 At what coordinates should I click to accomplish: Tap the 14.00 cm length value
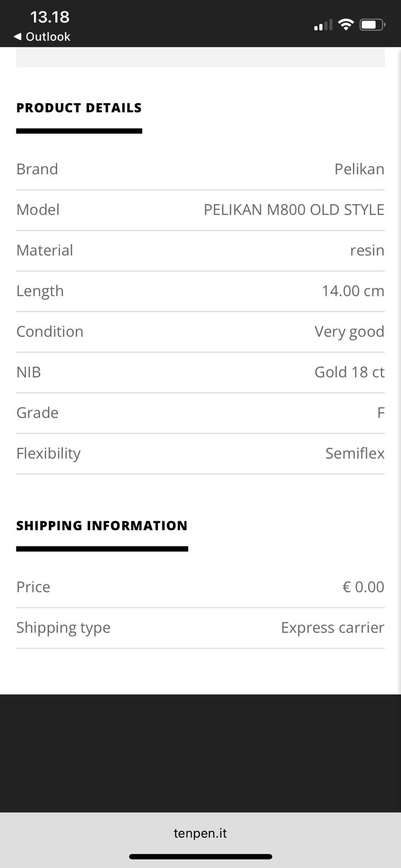353,291
